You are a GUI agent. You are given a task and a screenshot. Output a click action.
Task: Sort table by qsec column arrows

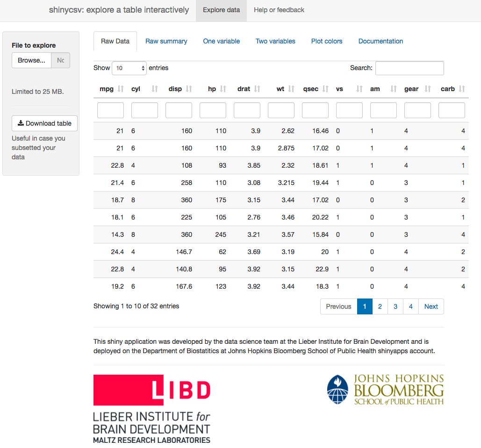(x=325, y=89)
